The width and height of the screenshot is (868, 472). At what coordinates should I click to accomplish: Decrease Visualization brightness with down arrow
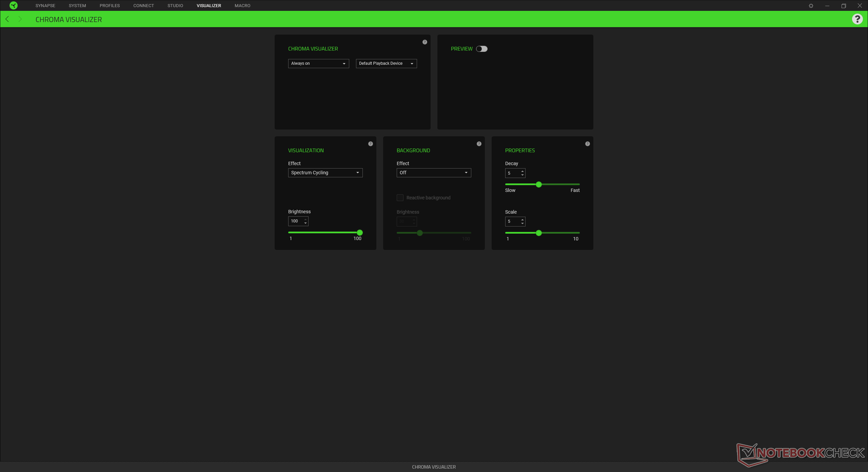[x=306, y=223]
